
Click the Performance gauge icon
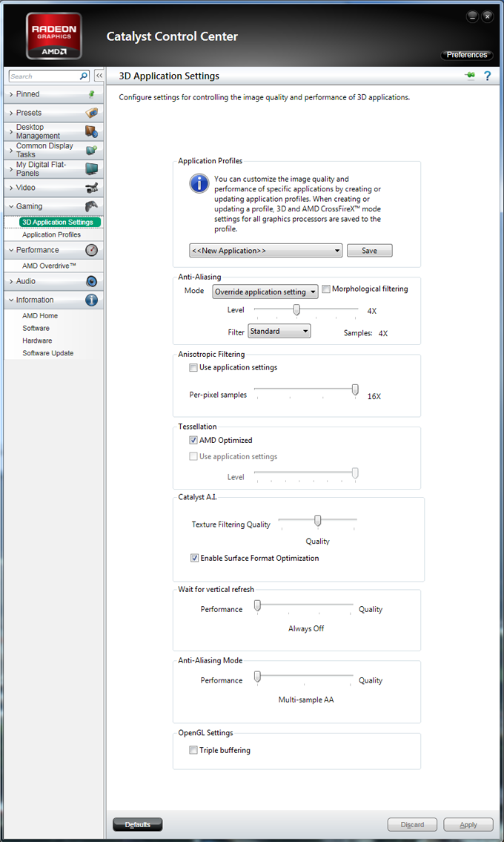tap(92, 250)
